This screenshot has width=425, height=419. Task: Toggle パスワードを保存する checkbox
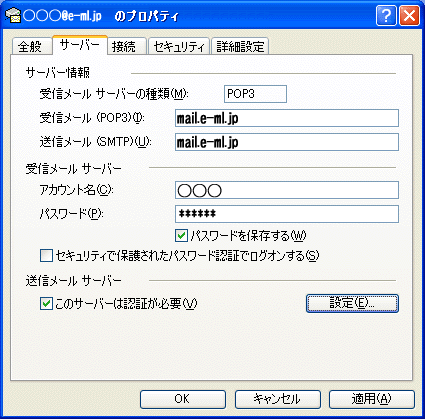[x=181, y=236]
